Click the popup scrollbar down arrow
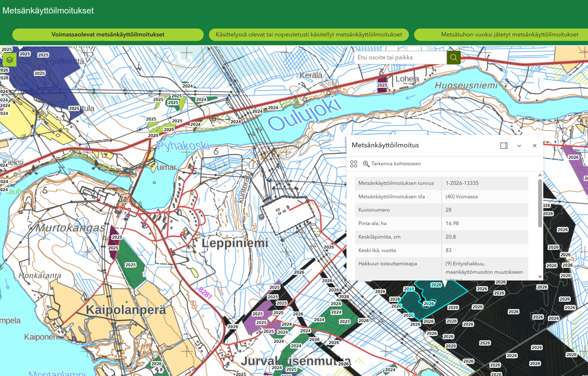Viewport: 588px width, 376px height. (540, 277)
